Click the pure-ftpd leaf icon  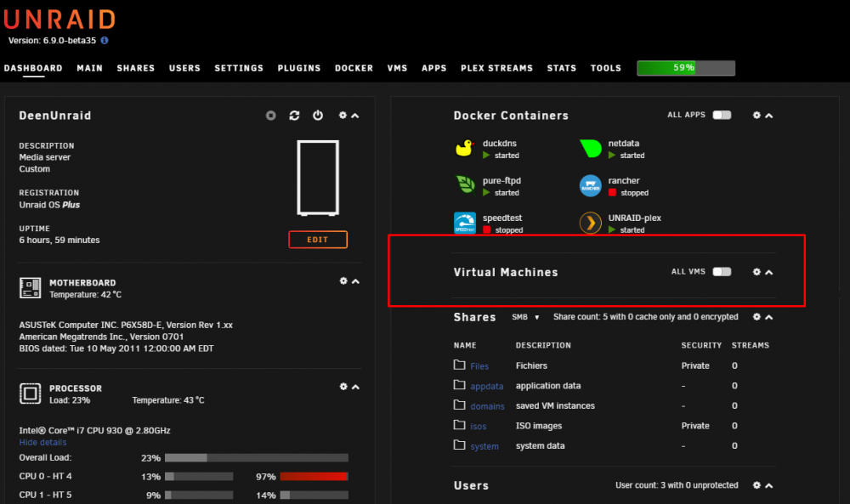[465, 184]
